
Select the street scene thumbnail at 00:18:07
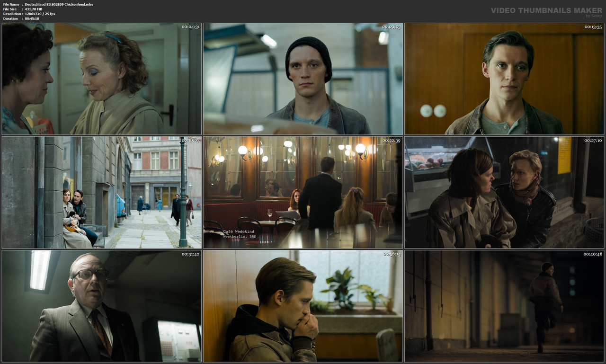(x=102, y=192)
